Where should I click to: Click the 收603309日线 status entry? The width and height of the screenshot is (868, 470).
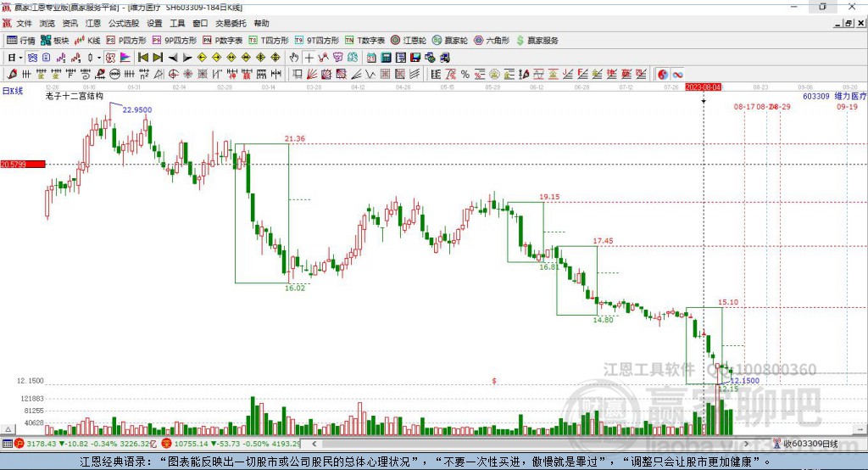(x=807, y=444)
